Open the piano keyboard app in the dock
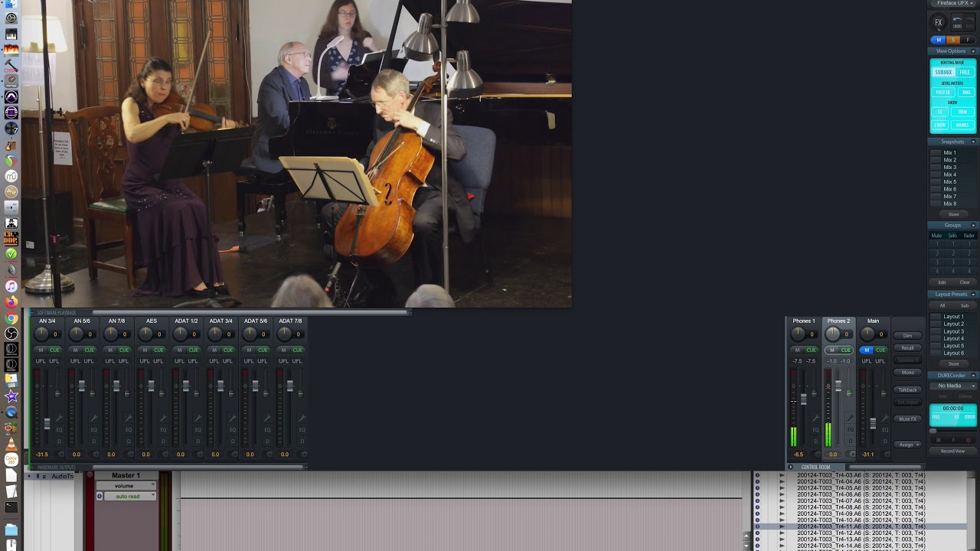Image resolution: width=980 pixels, height=551 pixels. click(x=11, y=34)
